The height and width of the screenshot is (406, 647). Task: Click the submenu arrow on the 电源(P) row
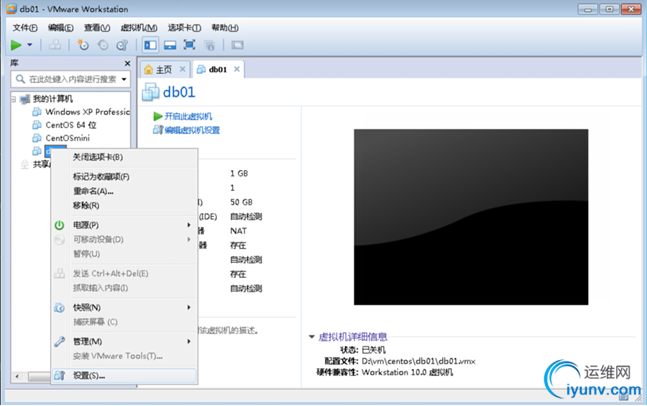[x=189, y=225]
